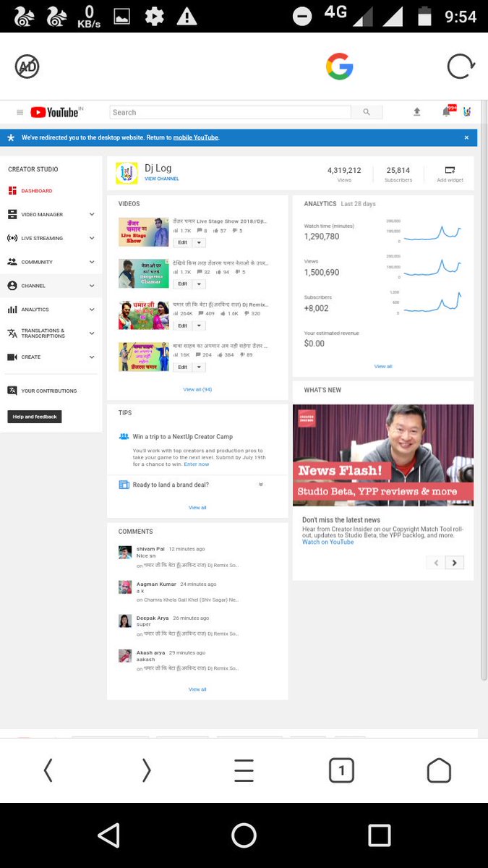Click the search magnifier button
The height and width of the screenshot is (868, 488).
pyautogui.click(x=367, y=112)
